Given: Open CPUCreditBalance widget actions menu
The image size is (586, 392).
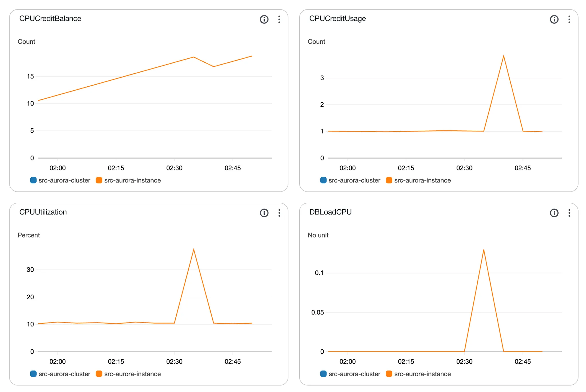Looking at the screenshot, I should [x=279, y=19].
